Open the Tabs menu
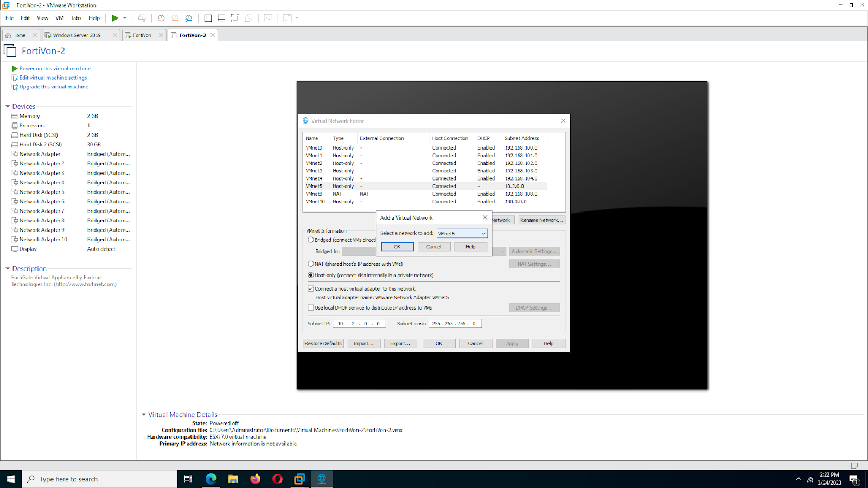Screen dimensions: 868x488 pyautogui.click(x=76, y=18)
